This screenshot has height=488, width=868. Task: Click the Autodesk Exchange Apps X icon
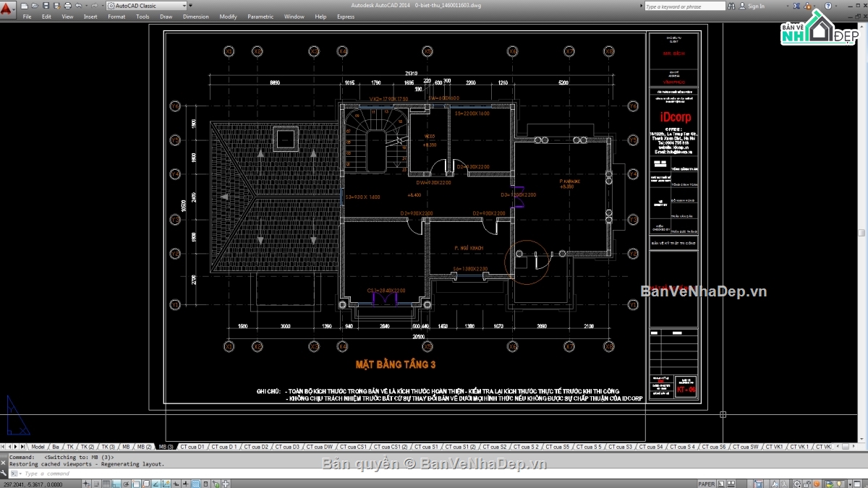(796, 6)
